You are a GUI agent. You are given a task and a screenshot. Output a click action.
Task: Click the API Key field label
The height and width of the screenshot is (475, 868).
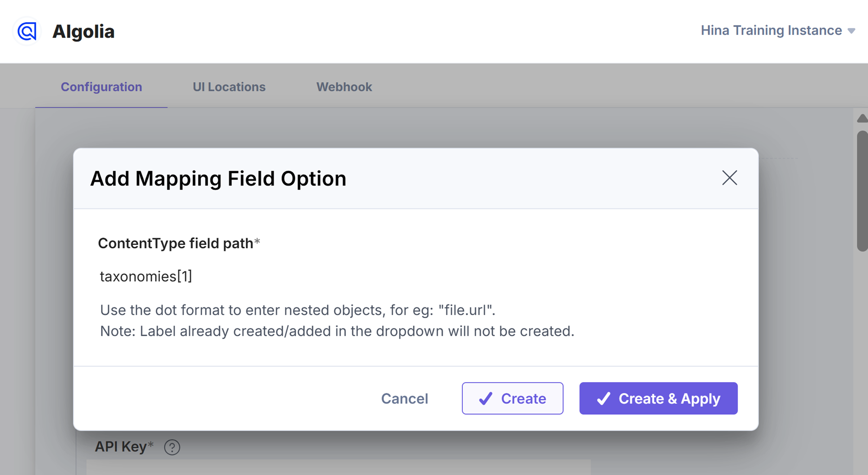[x=124, y=447]
